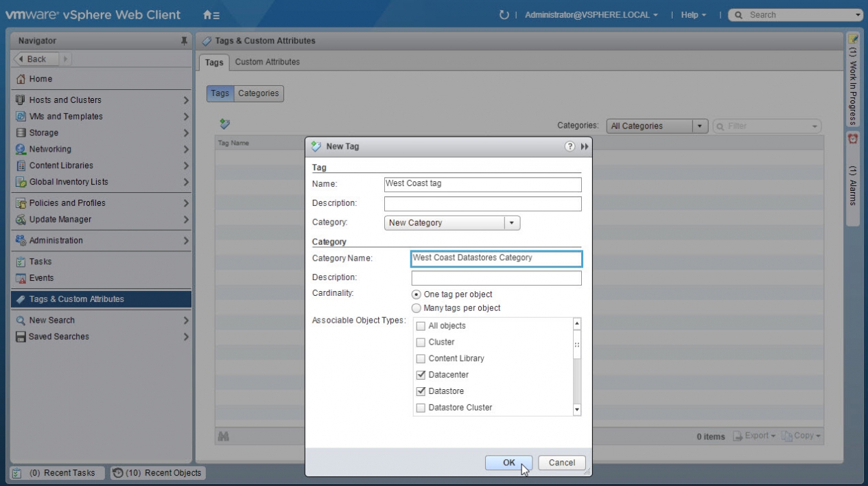Image resolution: width=868 pixels, height=486 pixels.
Task: Click the New Tag icon above the table
Action: [224, 124]
